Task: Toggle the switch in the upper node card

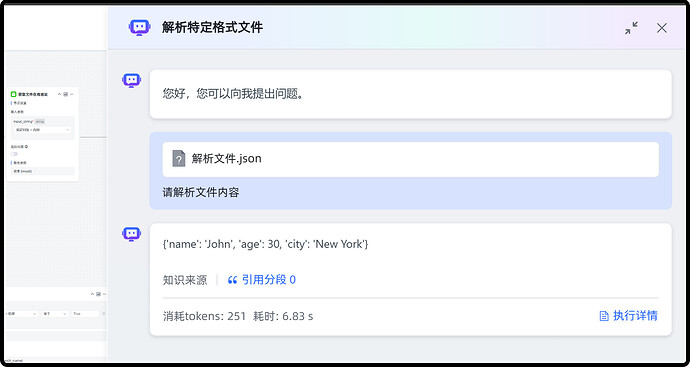Action: click(15, 154)
